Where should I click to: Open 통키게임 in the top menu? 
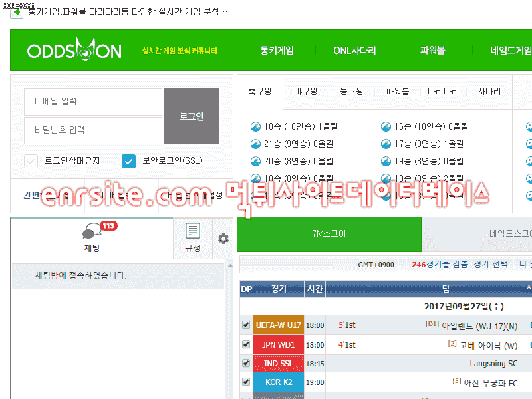click(x=277, y=51)
